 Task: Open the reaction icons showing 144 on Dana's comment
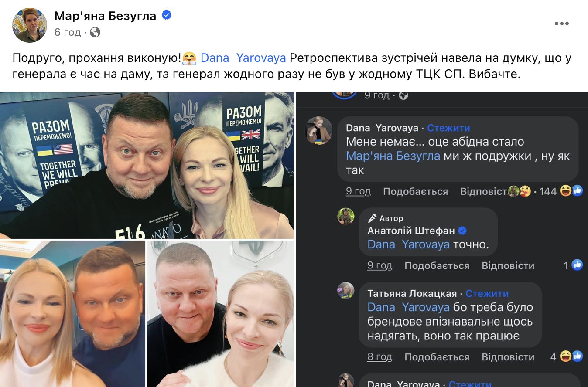tap(545, 191)
